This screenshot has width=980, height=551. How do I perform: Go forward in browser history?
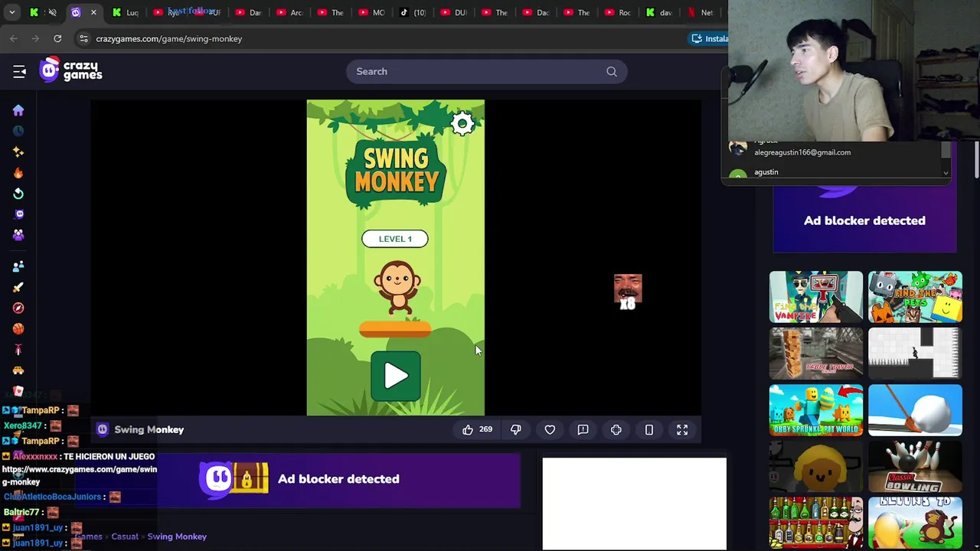36,38
